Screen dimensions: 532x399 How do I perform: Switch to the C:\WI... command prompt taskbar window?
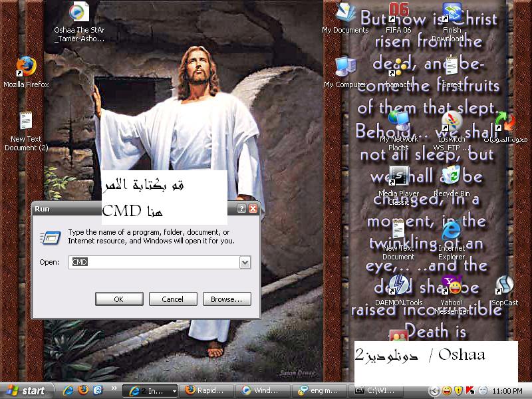click(376, 391)
